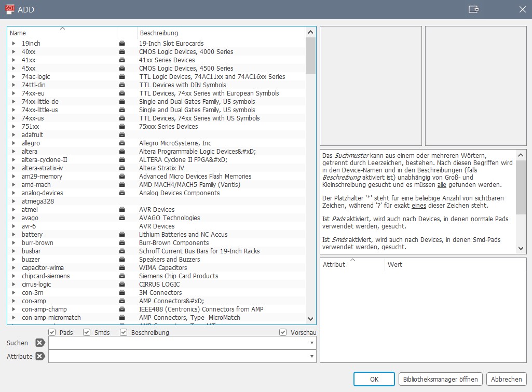This screenshot has height=392, width=532.
Task: Expand the atmega328 library node
Action: click(x=13, y=201)
